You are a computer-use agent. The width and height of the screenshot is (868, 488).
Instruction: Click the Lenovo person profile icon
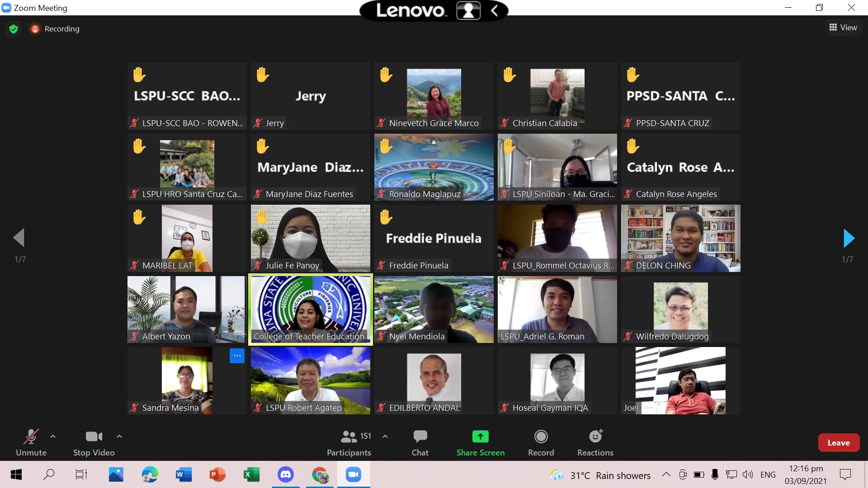(x=468, y=11)
